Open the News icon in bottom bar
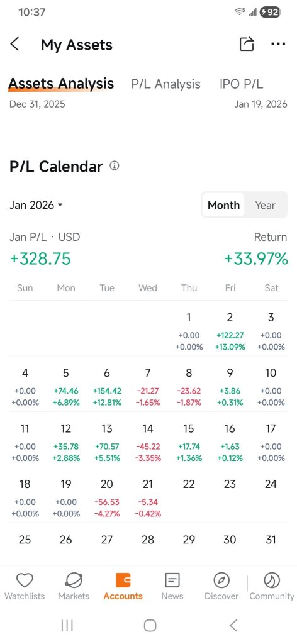The width and height of the screenshot is (297, 644). (x=172, y=580)
